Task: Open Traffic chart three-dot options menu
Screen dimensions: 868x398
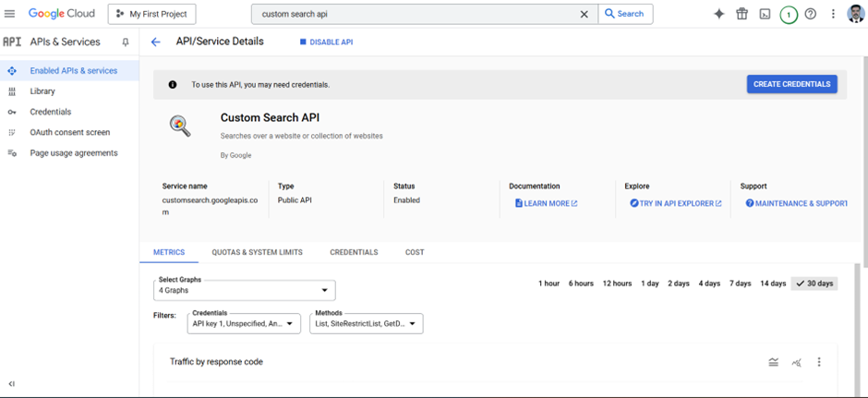Action: click(x=819, y=362)
